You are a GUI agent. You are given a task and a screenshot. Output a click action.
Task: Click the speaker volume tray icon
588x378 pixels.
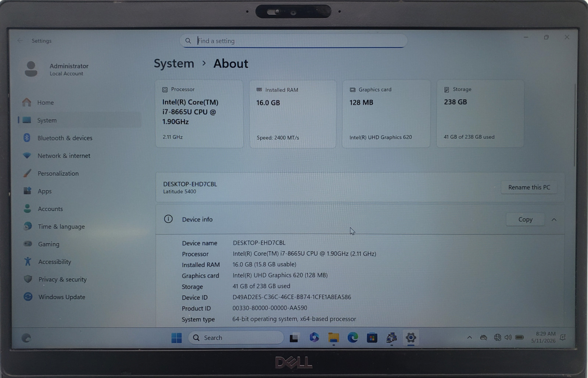click(508, 337)
